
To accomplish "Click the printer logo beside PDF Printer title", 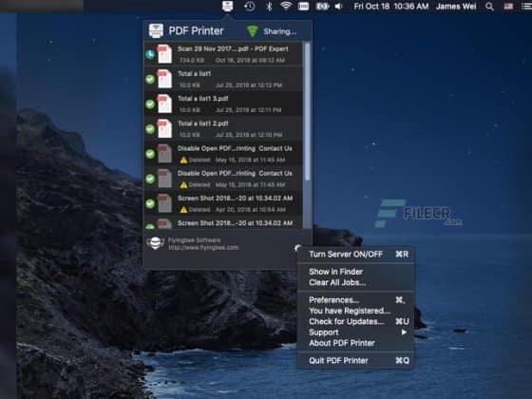I will point(156,30).
